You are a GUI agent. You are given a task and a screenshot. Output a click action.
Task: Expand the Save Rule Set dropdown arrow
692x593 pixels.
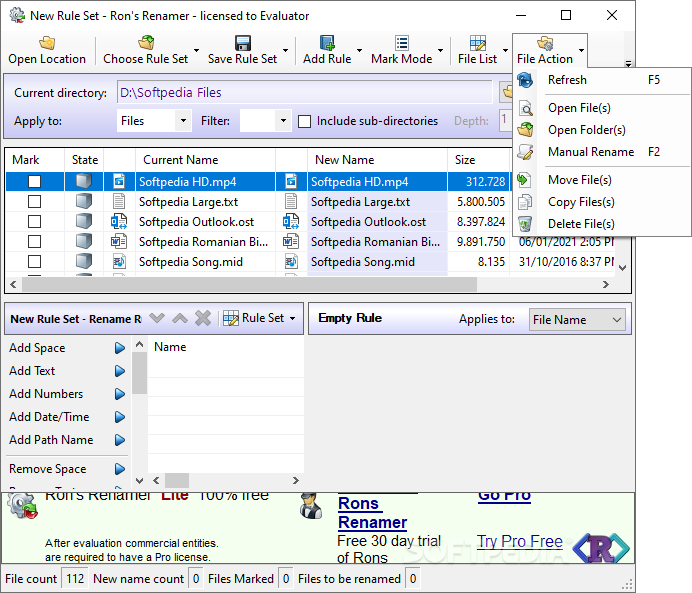pos(286,50)
